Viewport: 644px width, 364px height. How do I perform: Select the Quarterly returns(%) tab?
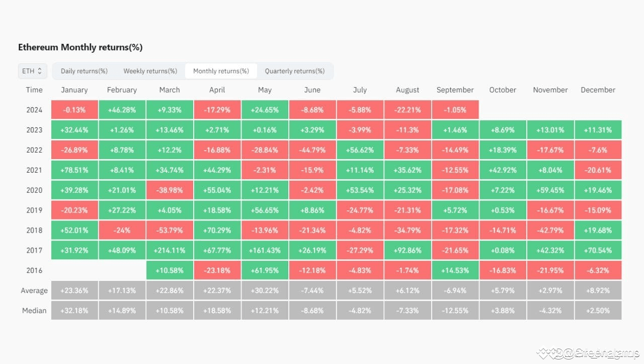pos(295,71)
